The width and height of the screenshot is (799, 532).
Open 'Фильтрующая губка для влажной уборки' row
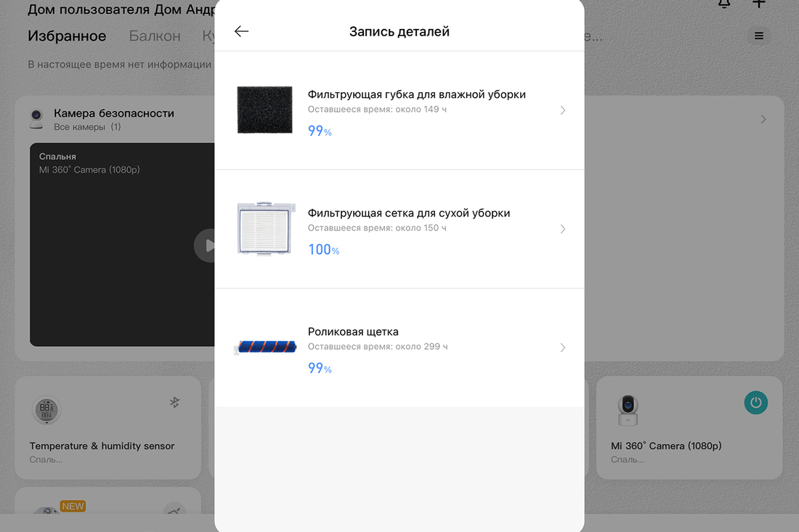pos(399,110)
